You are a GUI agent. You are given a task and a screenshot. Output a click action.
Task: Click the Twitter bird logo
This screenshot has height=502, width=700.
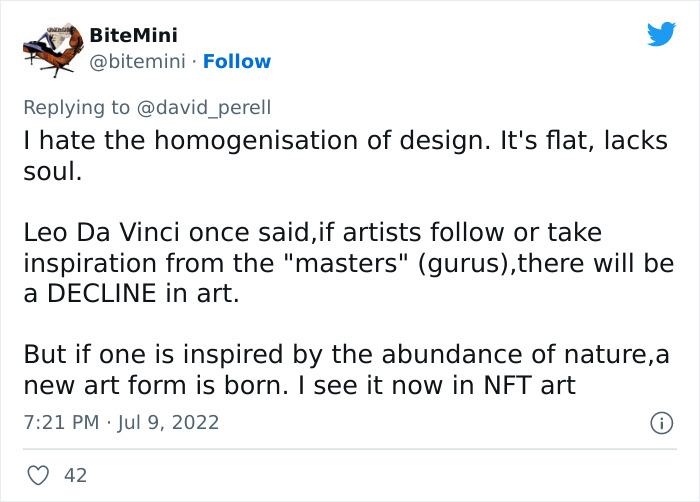tap(661, 35)
